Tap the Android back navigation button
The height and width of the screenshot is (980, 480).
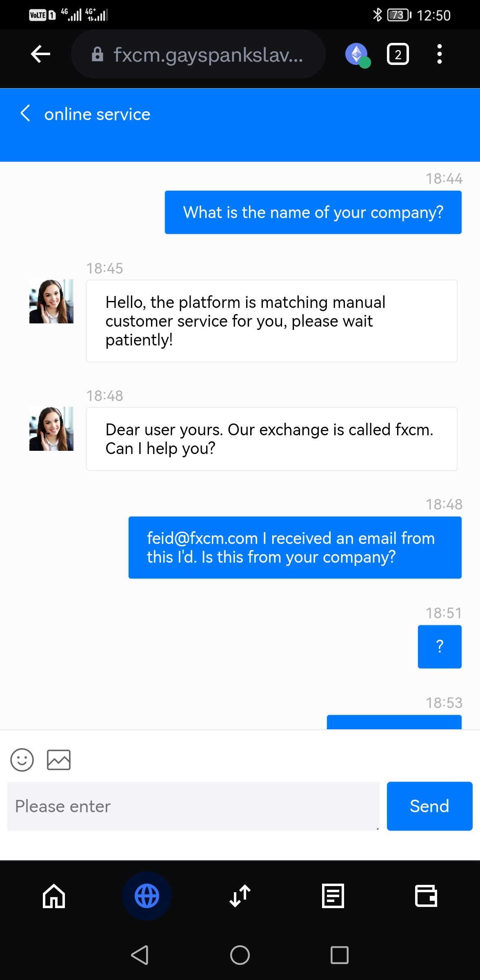pyautogui.click(x=140, y=955)
